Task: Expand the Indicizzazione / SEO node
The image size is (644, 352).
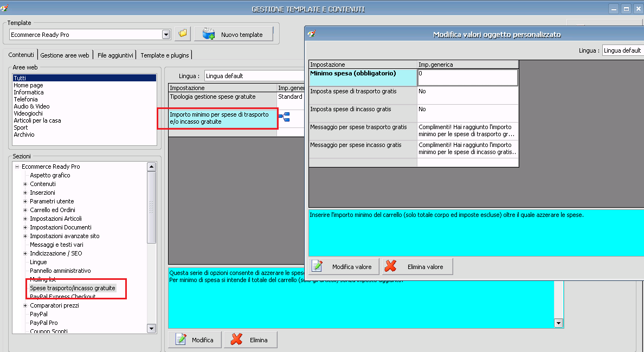Action: (x=25, y=253)
